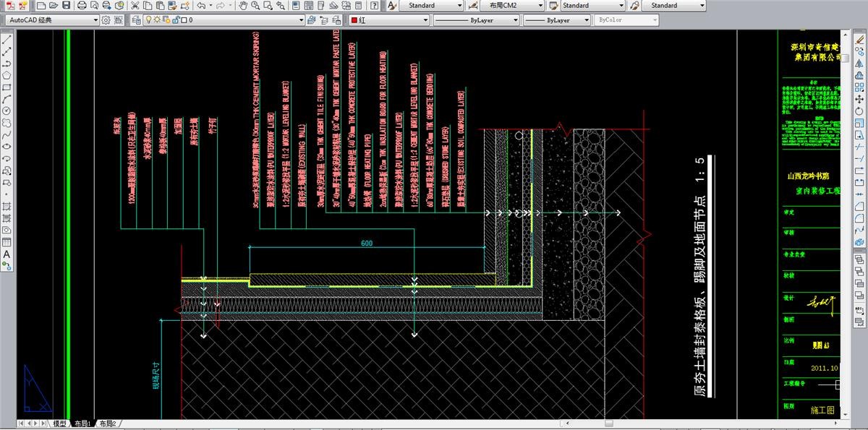Click the Save file icon
Screen dimensions: 868x430
(67, 6)
